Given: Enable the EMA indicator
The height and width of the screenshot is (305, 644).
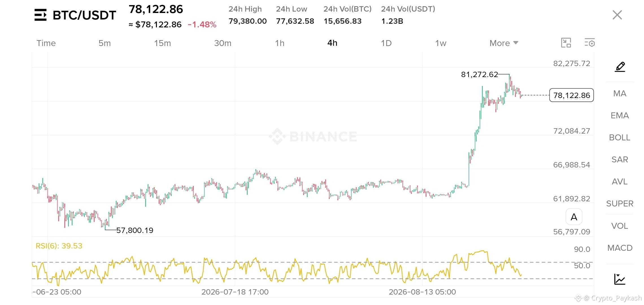Looking at the screenshot, I should (620, 116).
